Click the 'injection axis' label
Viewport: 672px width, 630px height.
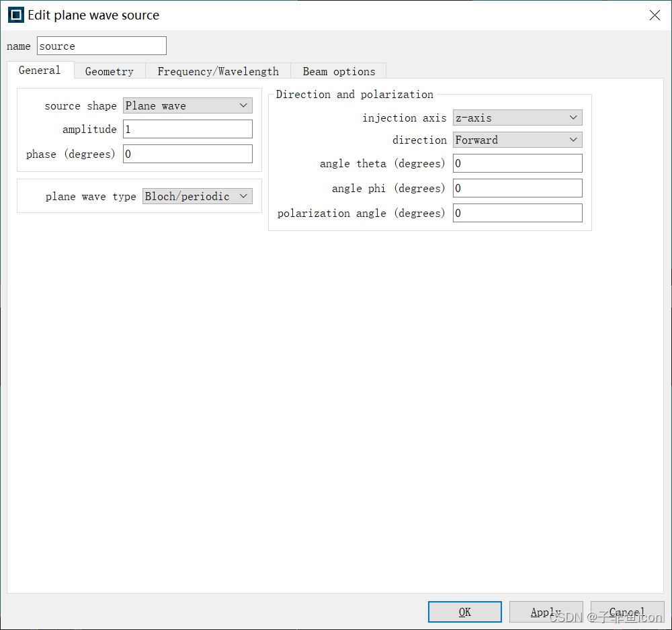click(405, 118)
